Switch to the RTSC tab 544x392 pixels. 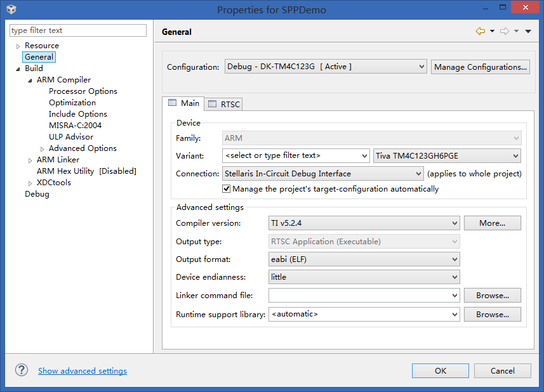[x=224, y=104]
